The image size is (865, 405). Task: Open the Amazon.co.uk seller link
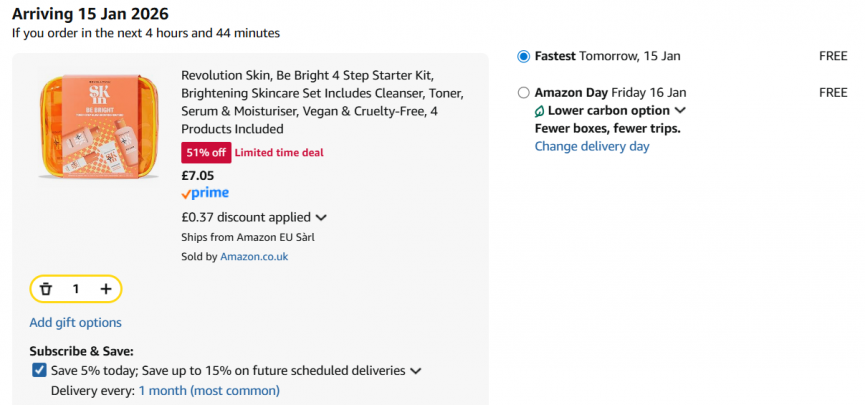point(254,256)
